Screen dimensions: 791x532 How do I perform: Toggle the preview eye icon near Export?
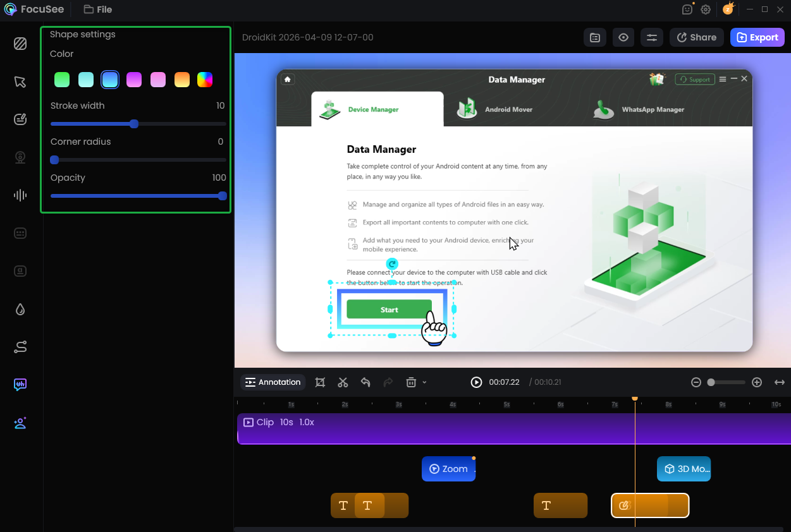click(x=623, y=37)
